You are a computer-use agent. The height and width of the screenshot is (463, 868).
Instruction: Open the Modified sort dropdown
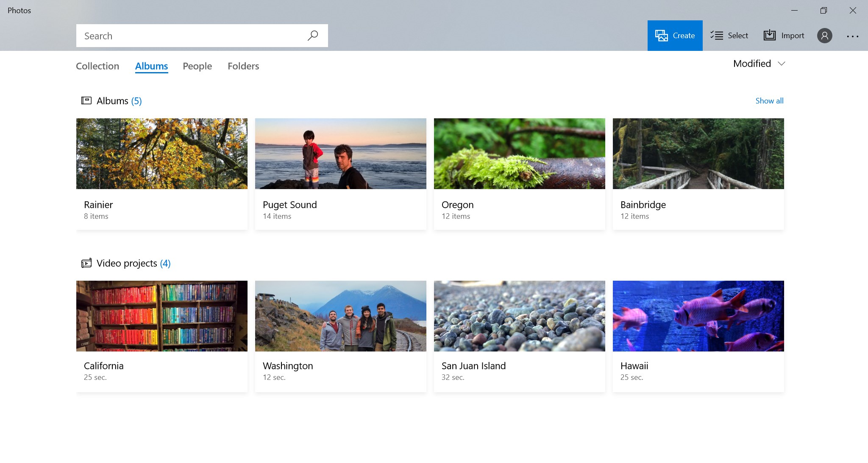(x=758, y=64)
